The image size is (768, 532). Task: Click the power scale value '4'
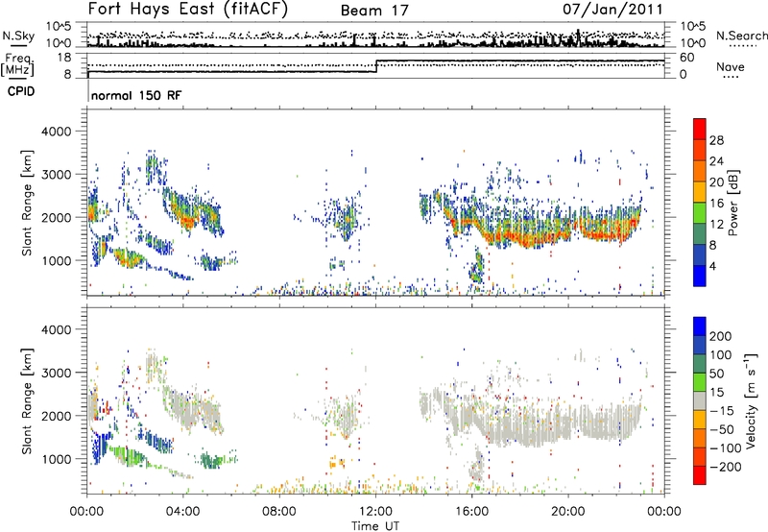click(x=713, y=266)
